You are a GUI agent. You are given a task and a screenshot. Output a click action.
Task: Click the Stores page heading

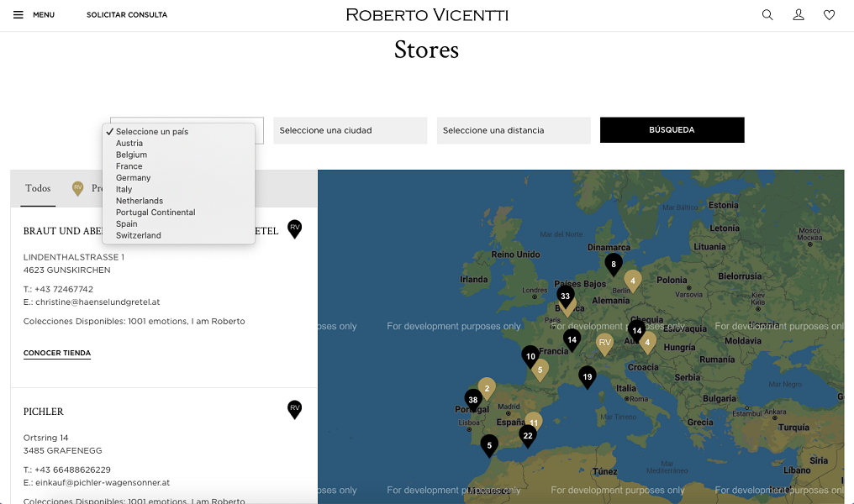(x=426, y=50)
